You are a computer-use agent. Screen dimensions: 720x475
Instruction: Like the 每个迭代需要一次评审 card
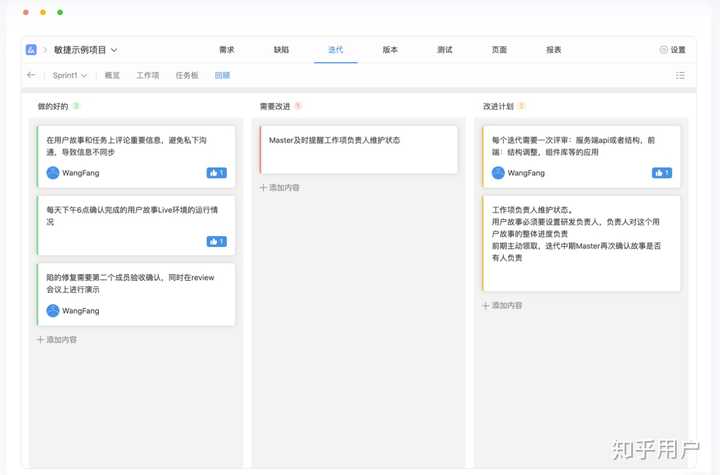coord(662,173)
